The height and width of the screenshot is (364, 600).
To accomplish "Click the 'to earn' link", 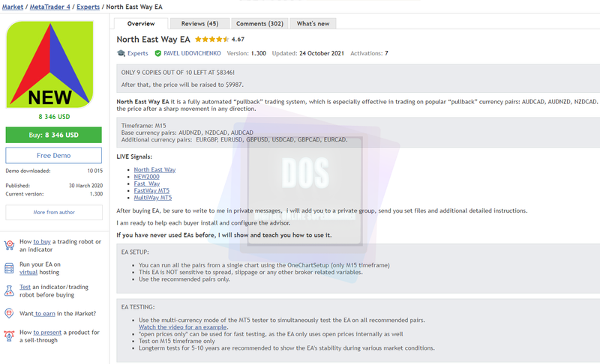I will point(45,314).
